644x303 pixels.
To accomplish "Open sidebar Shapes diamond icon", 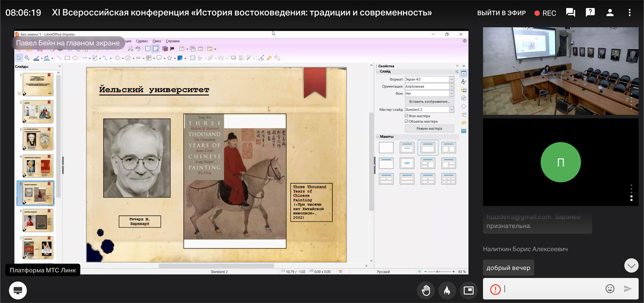I will (x=464, y=106).
